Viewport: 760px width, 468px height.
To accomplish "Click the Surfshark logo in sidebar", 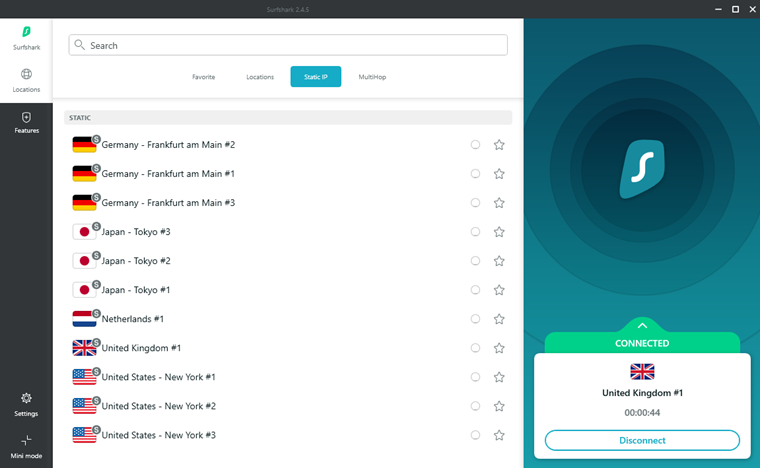I will pos(26,33).
